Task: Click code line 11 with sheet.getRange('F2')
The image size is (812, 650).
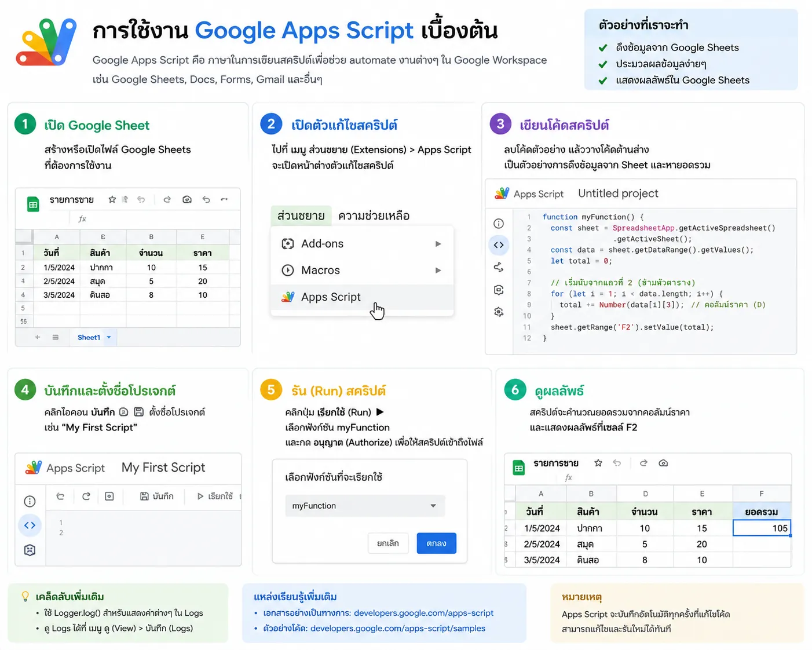Action: click(632, 327)
